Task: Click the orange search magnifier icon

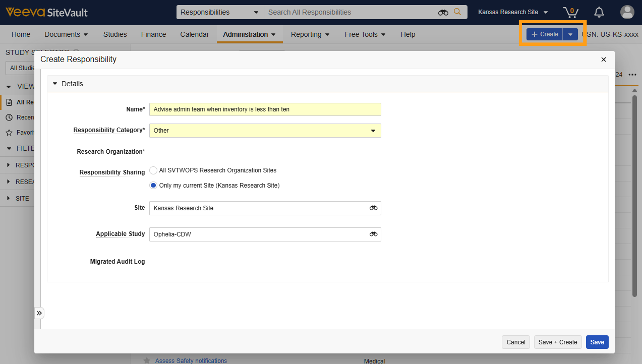Action: [457, 12]
